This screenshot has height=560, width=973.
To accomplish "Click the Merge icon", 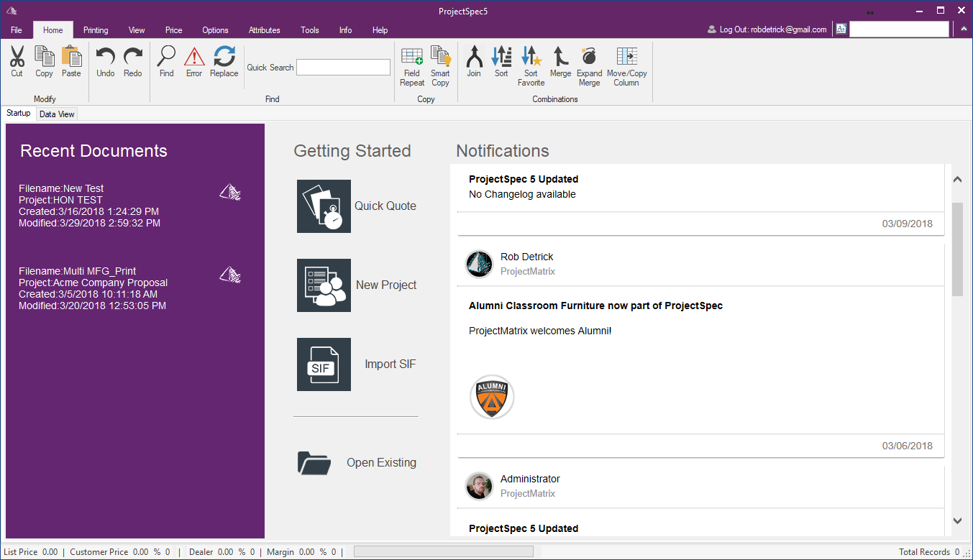I will click(560, 56).
